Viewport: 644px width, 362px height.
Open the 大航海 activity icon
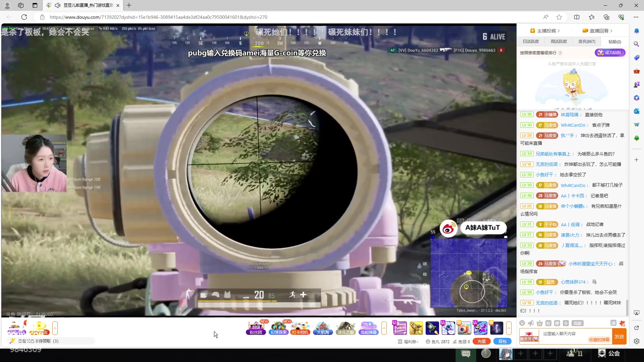pos(323,328)
